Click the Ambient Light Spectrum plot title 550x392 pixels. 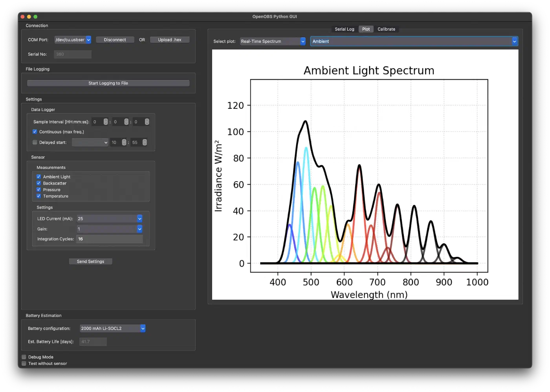tap(369, 70)
